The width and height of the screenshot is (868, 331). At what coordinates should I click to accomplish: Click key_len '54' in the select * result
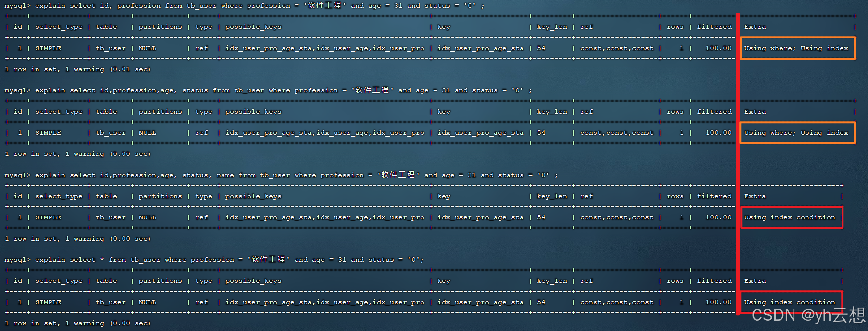(541, 302)
